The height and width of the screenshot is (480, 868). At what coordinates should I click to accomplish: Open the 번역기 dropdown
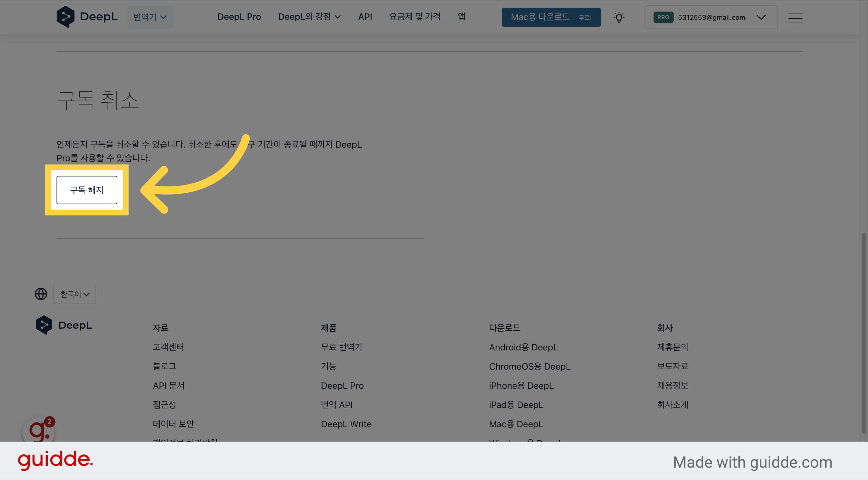(x=150, y=17)
